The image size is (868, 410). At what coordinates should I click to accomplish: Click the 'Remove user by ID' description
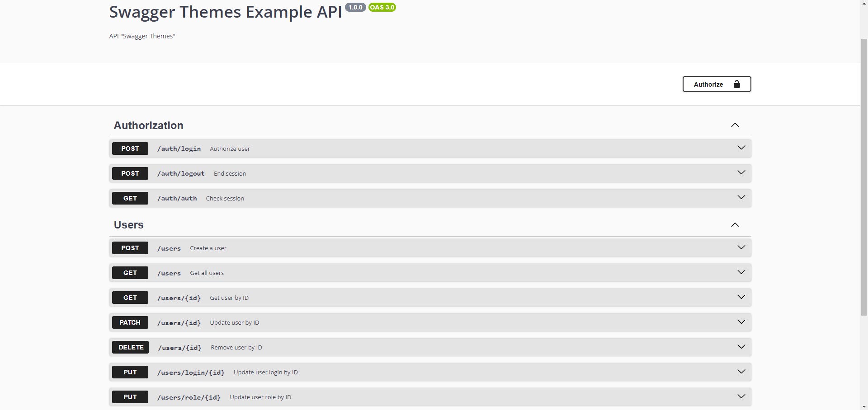tap(236, 347)
